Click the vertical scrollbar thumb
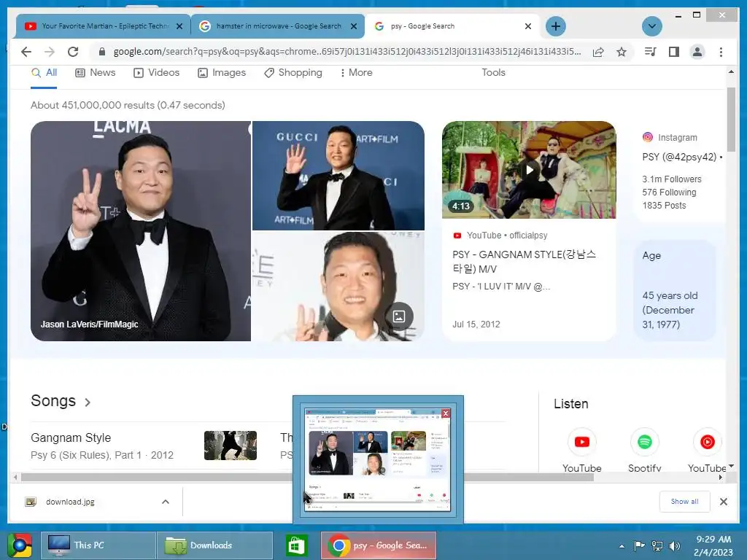The image size is (747, 560). point(731,119)
